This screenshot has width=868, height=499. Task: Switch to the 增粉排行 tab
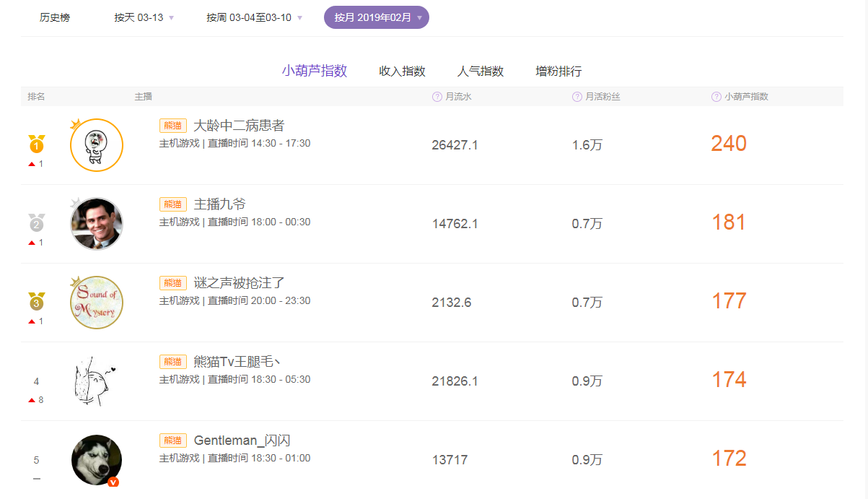pyautogui.click(x=560, y=71)
